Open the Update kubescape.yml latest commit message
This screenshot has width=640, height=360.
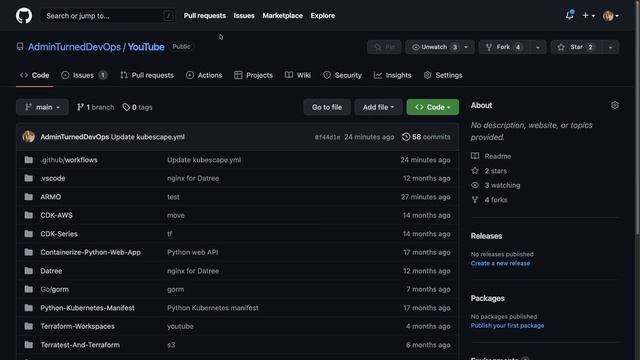(x=148, y=137)
